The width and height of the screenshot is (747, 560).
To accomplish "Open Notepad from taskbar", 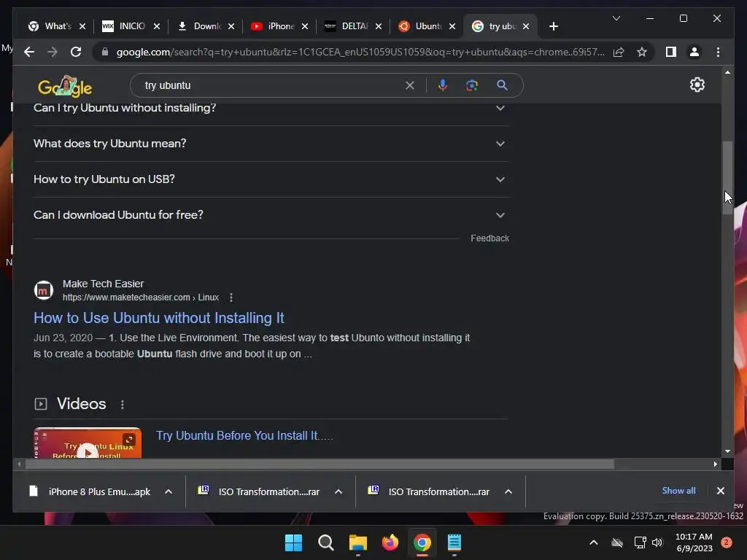I will pyautogui.click(x=454, y=542).
